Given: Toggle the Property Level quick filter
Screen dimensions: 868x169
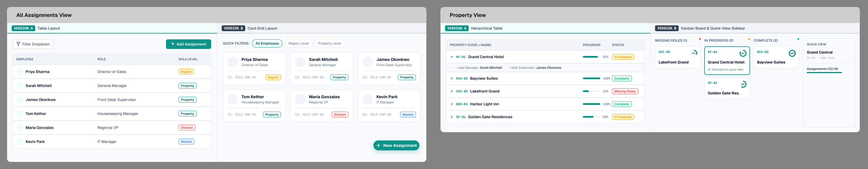Looking at the screenshot, I should point(329,43).
